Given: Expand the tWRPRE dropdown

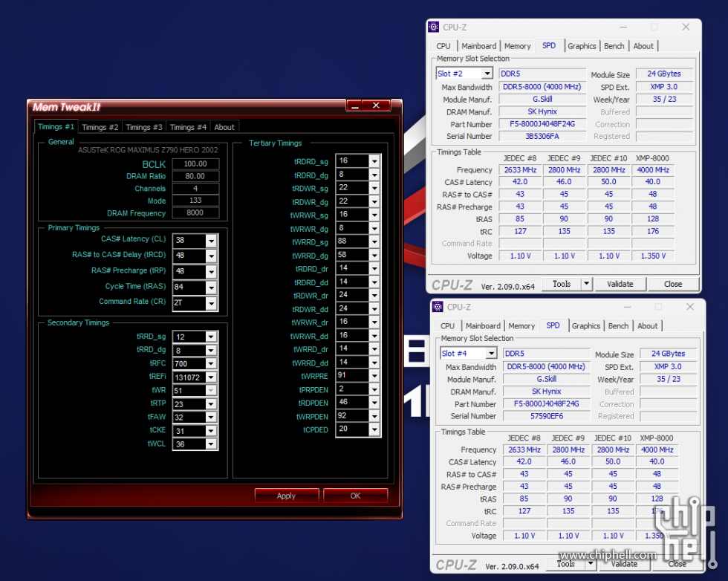Looking at the screenshot, I should tap(374, 376).
